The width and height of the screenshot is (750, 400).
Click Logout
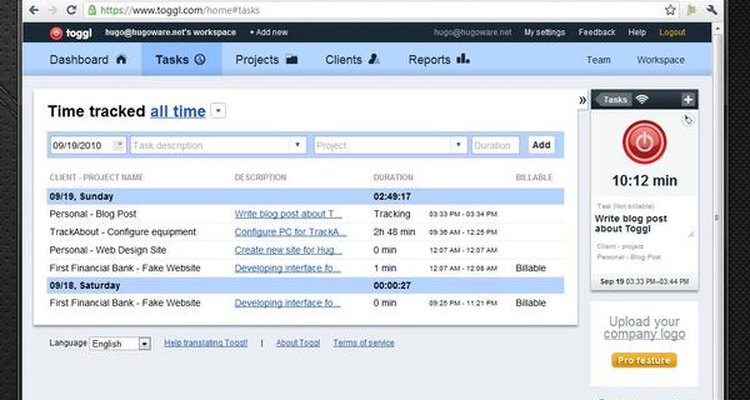[672, 33]
